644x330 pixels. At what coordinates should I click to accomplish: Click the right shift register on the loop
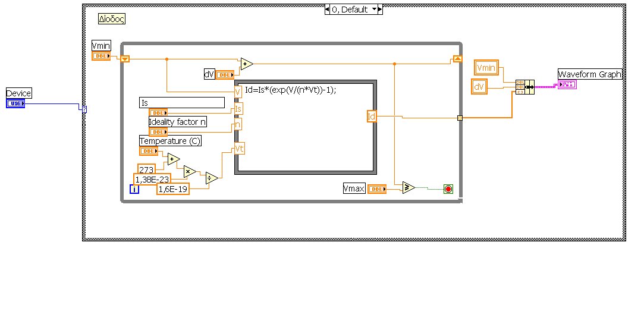457,59
